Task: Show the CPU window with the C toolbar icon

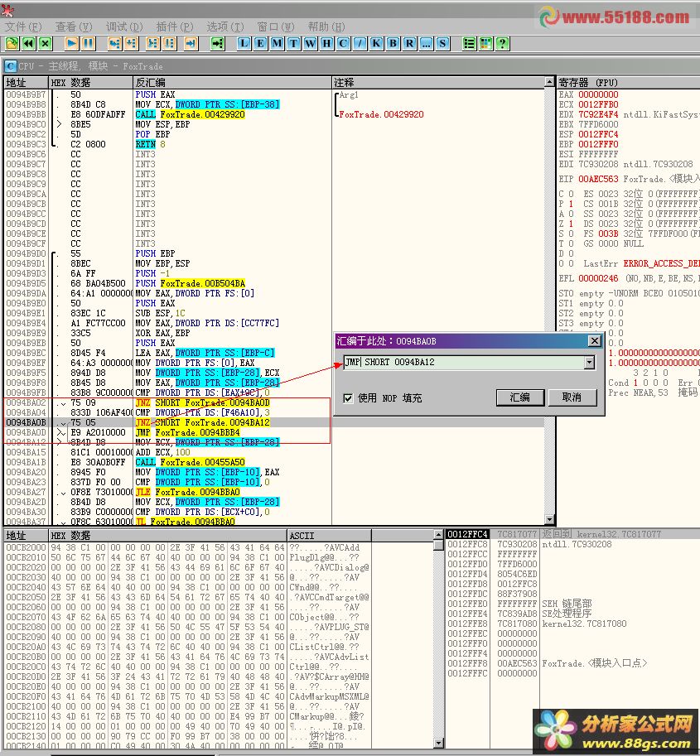Action: coord(343,44)
